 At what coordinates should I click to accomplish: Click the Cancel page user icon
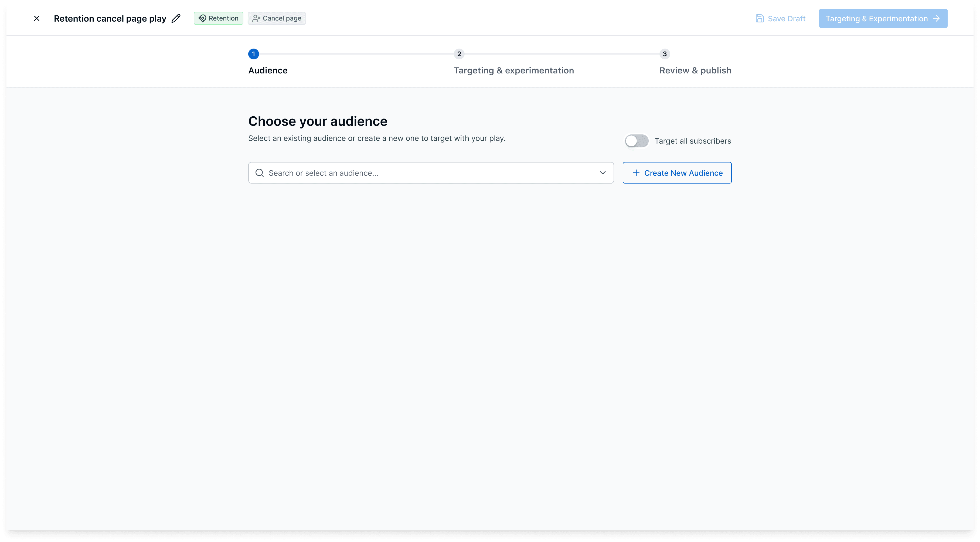(256, 18)
